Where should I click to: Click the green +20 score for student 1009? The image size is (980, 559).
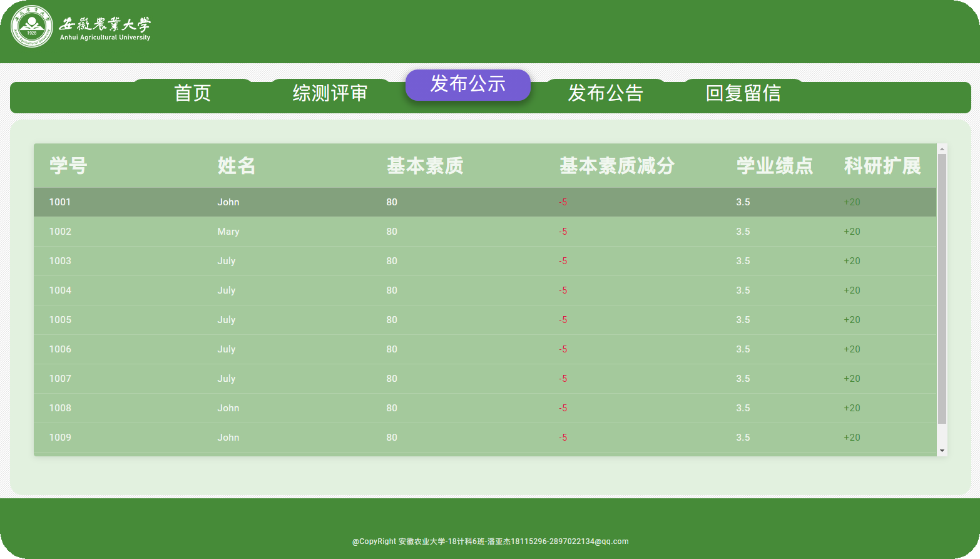pos(852,437)
